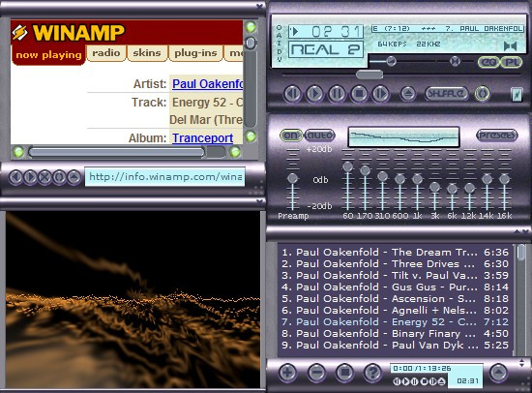Select playlist track 2 Three Drives
This screenshot has height=393, width=532.
(395, 264)
